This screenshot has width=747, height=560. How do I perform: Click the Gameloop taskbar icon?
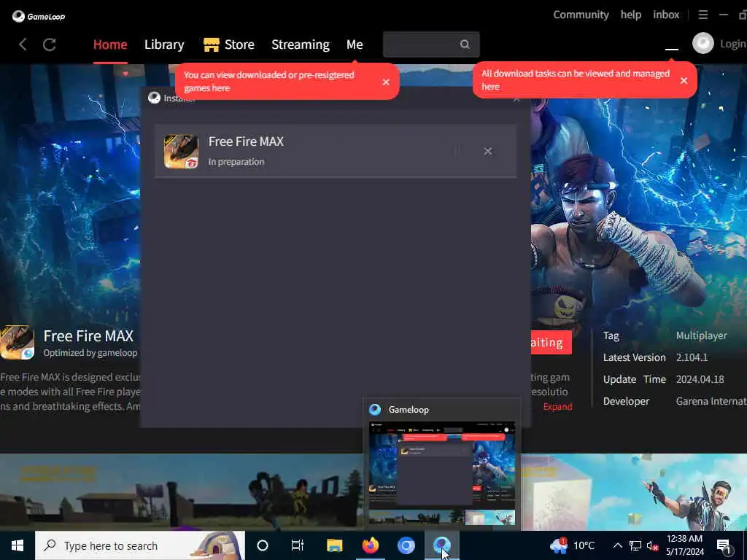(441, 545)
